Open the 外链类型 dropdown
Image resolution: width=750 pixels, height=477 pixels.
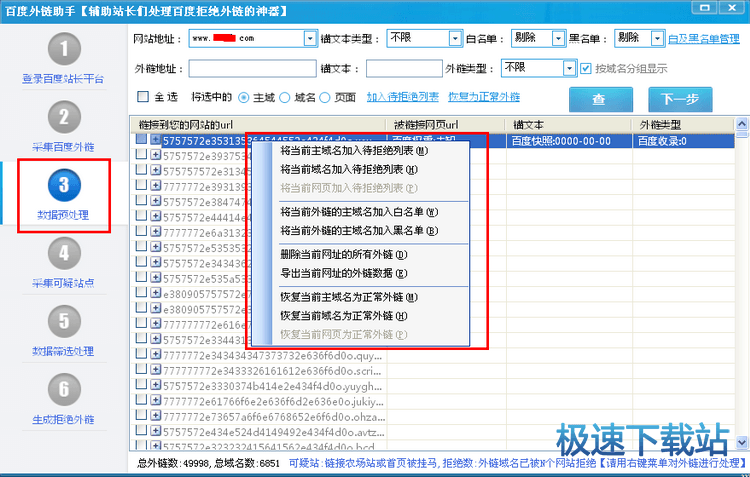569,68
